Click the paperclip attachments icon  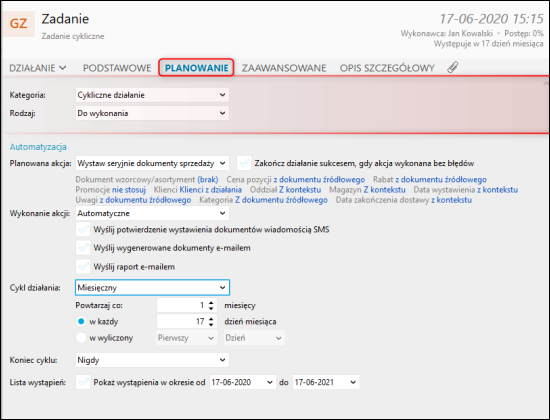click(x=452, y=67)
